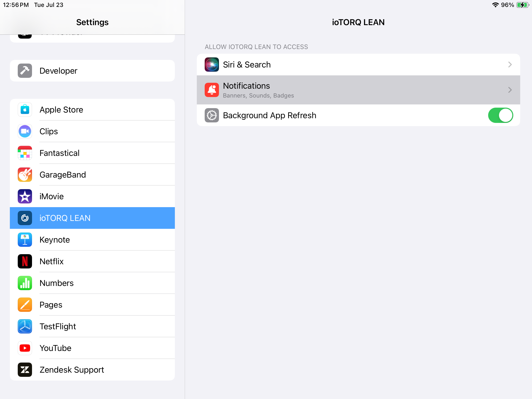Open Siri & Search via chevron
Viewport: 532px width, 399px height.
pos(510,65)
